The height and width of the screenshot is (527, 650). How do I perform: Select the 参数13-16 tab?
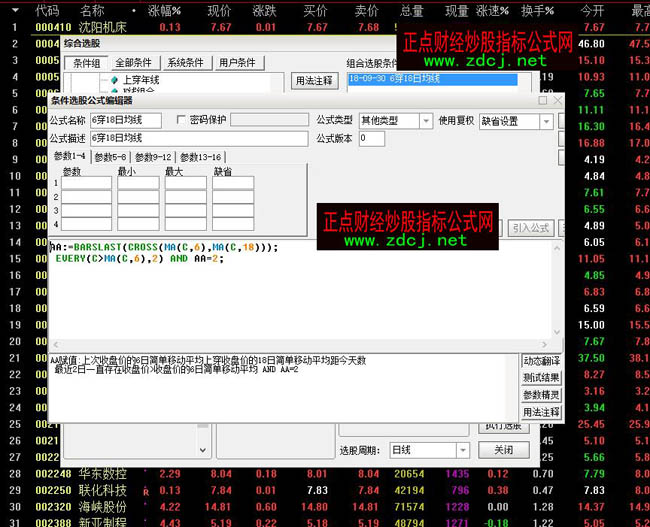pyautogui.click(x=201, y=157)
